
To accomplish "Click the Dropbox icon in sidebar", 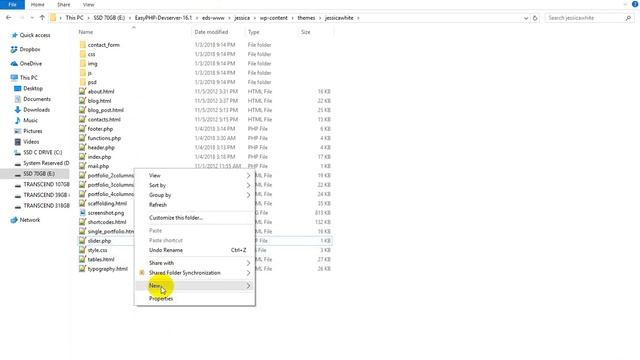I will [x=14, y=49].
